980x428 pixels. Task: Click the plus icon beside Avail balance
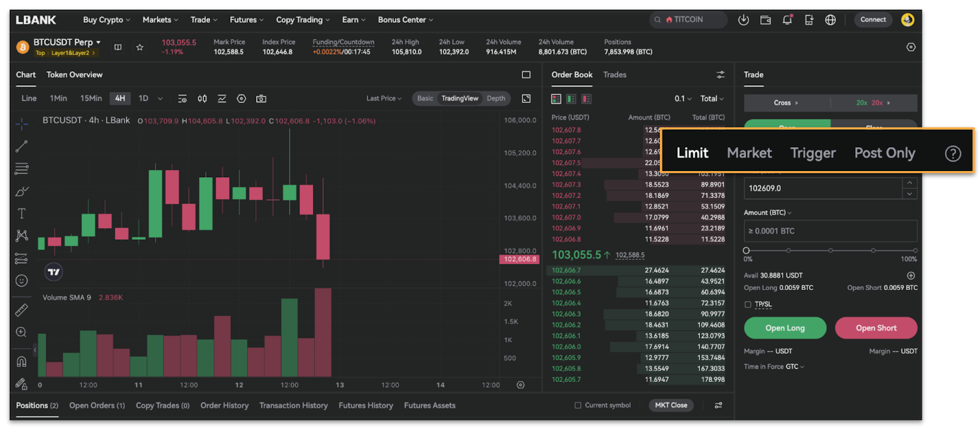pyautogui.click(x=911, y=276)
